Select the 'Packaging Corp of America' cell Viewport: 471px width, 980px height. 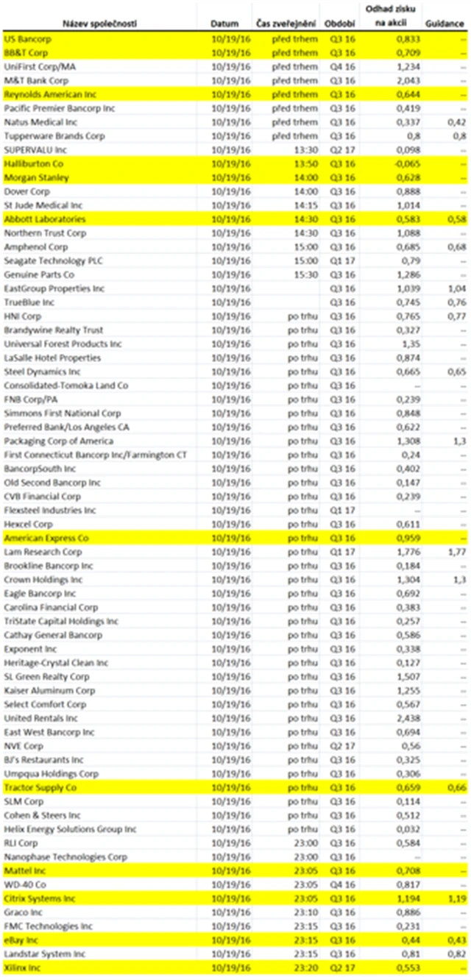(99, 441)
